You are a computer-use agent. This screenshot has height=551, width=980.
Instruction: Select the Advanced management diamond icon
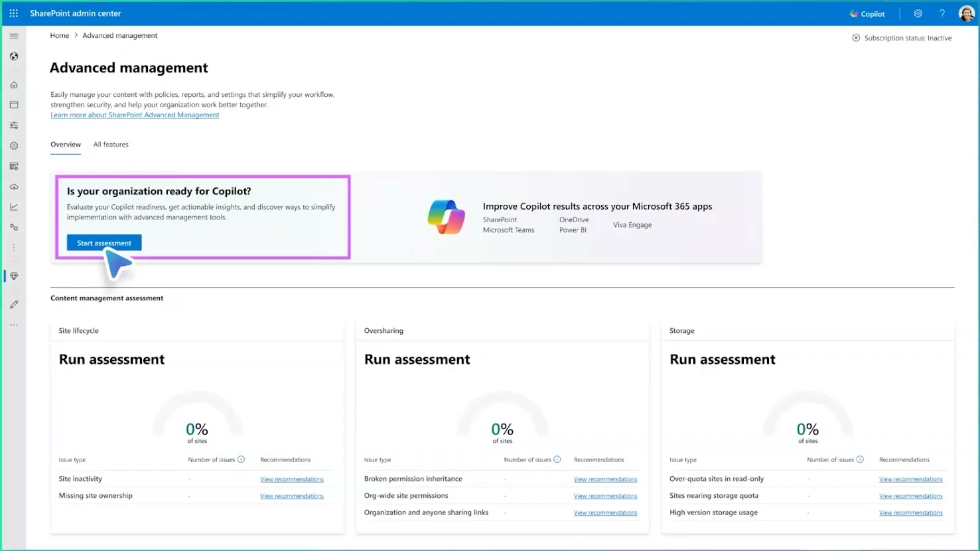tap(14, 276)
